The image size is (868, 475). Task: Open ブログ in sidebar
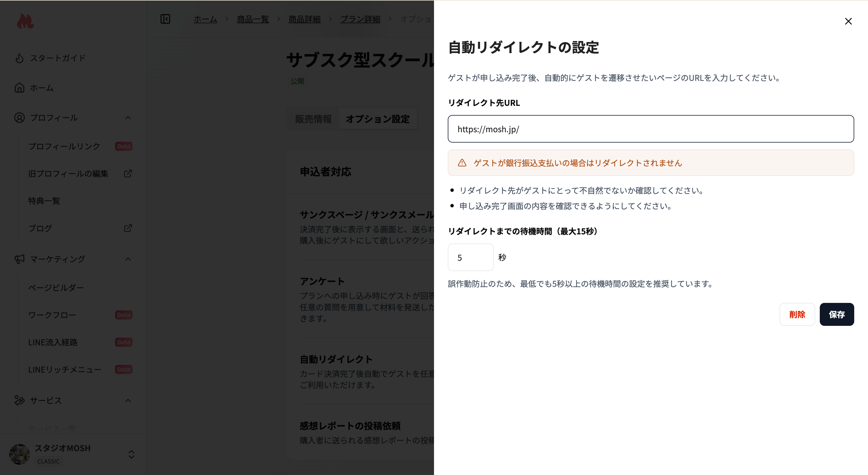[x=40, y=228]
